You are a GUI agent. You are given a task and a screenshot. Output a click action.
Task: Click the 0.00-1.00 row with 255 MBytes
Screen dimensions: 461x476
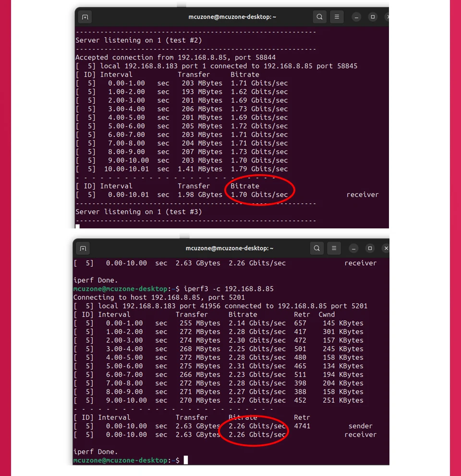[218, 323]
